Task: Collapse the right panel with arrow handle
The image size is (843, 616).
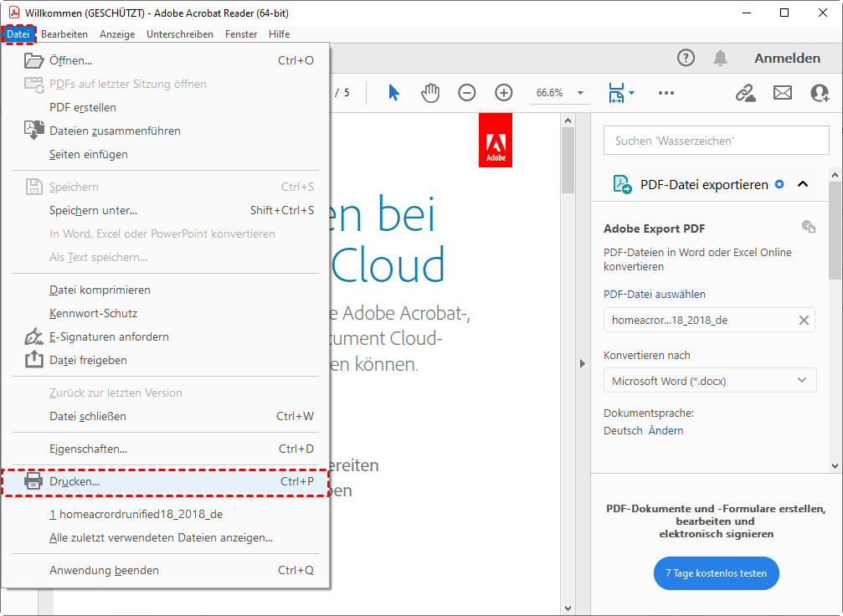Action: [583, 363]
